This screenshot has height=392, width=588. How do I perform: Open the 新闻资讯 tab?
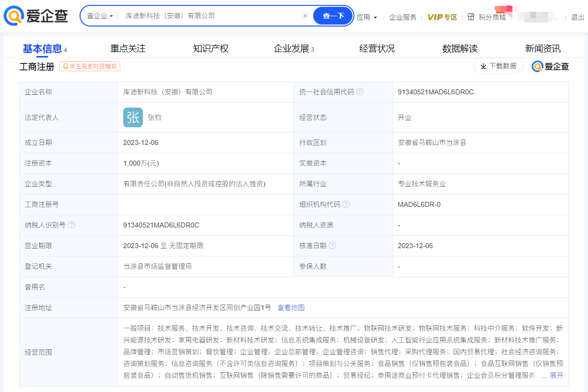coord(543,49)
